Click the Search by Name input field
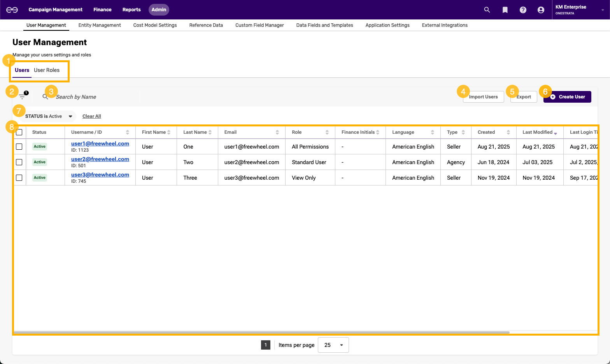This screenshot has width=610, height=364. tap(93, 97)
